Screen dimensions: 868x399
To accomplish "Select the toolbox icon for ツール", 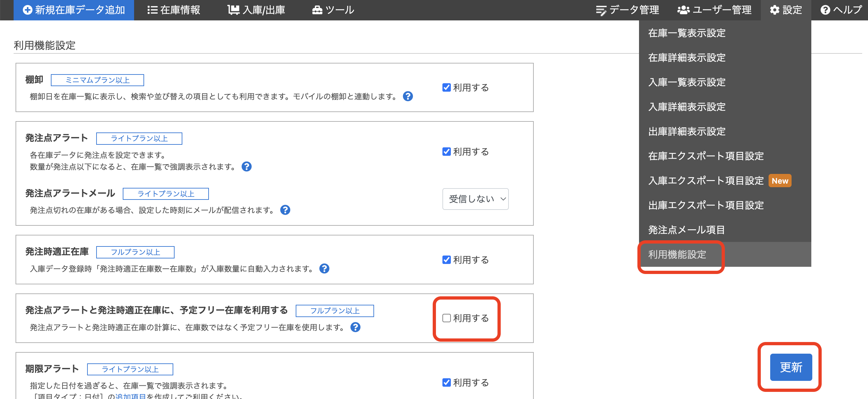I will 317,10.
